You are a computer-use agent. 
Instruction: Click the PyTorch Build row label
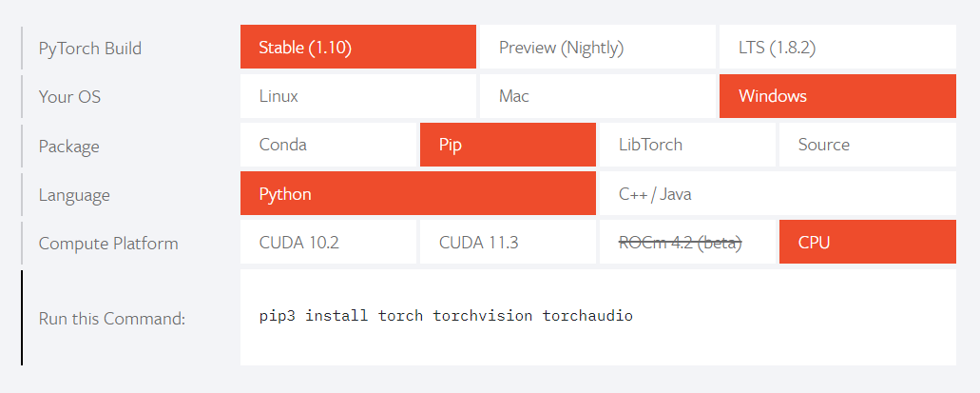tap(90, 49)
